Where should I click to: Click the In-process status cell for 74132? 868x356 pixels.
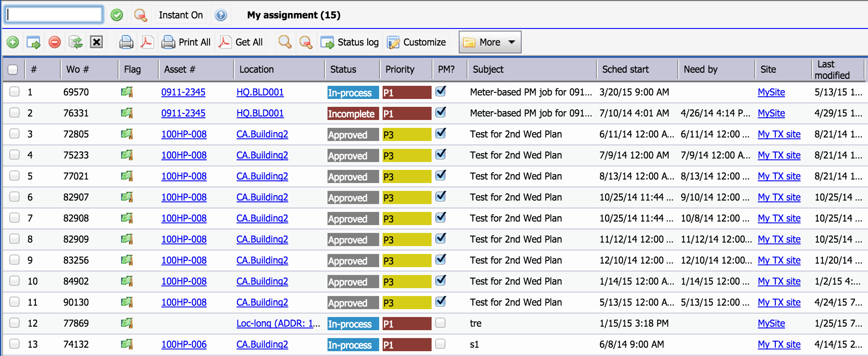pyautogui.click(x=353, y=345)
